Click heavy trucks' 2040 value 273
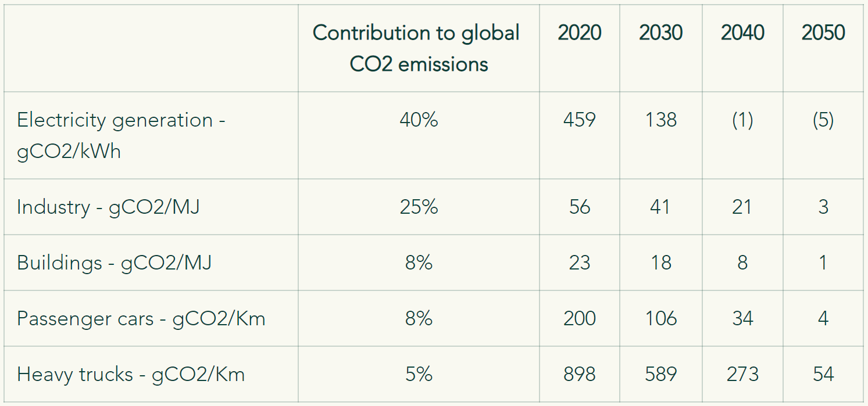 click(x=742, y=375)
